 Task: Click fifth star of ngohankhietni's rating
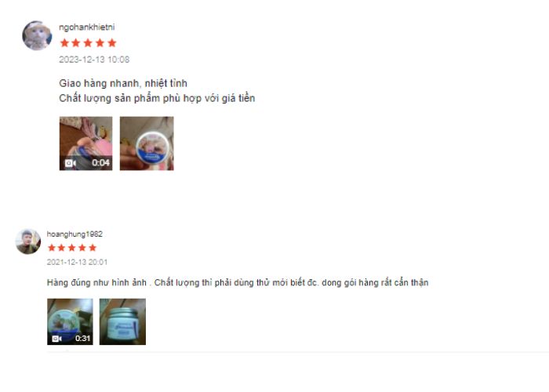112,43
